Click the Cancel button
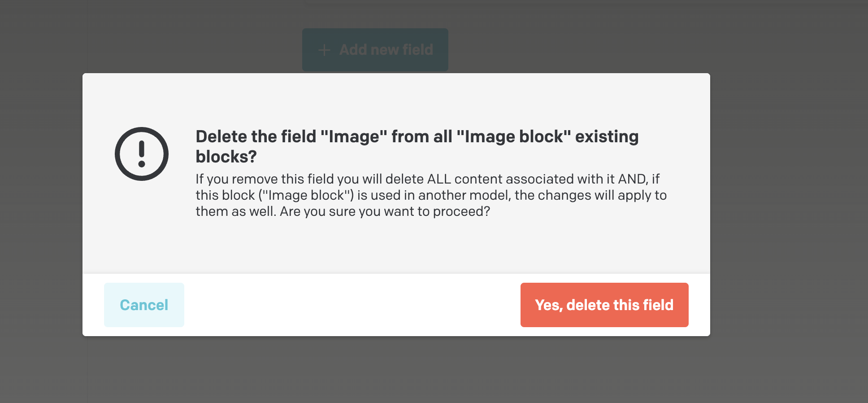The image size is (868, 403). point(144,305)
